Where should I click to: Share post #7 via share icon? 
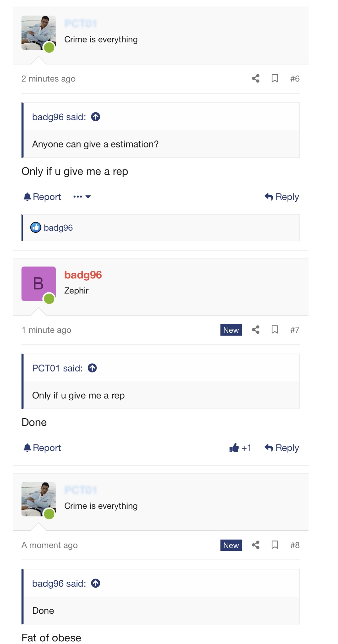[x=255, y=330]
